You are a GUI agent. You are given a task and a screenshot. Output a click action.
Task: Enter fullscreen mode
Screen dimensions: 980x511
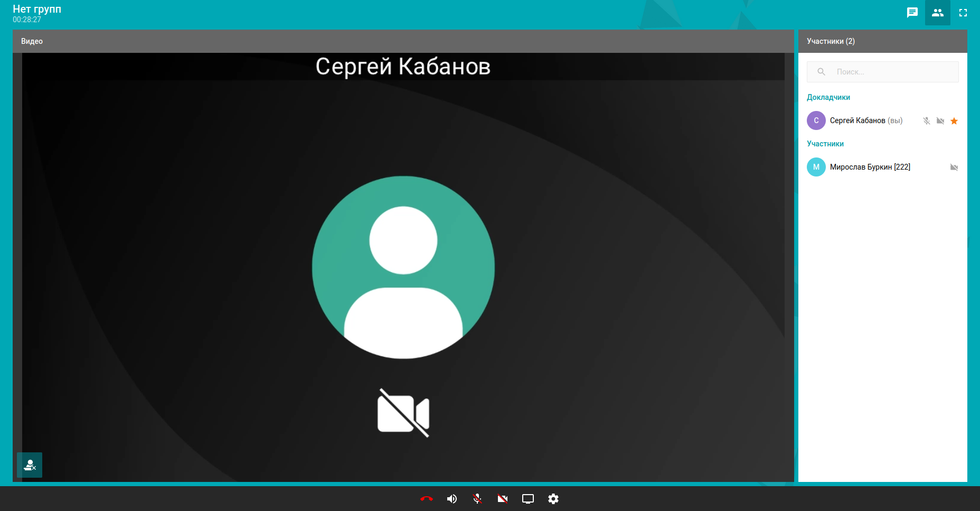click(963, 13)
